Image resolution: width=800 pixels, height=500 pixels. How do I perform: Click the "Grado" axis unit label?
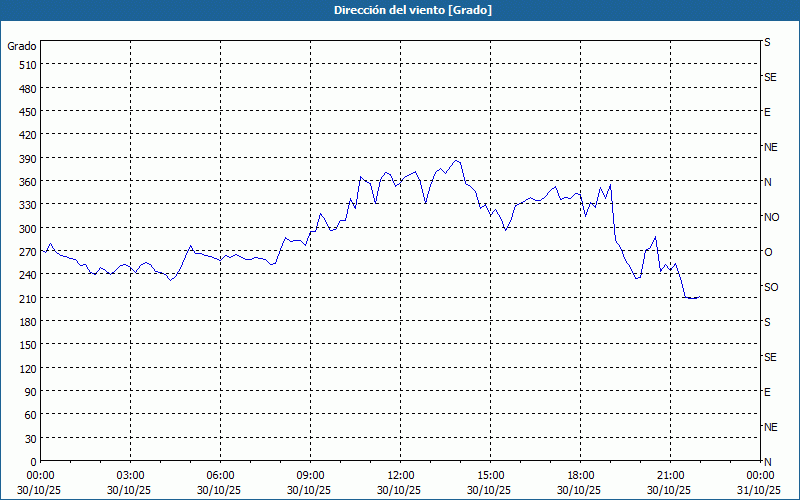pyautogui.click(x=22, y=46)
